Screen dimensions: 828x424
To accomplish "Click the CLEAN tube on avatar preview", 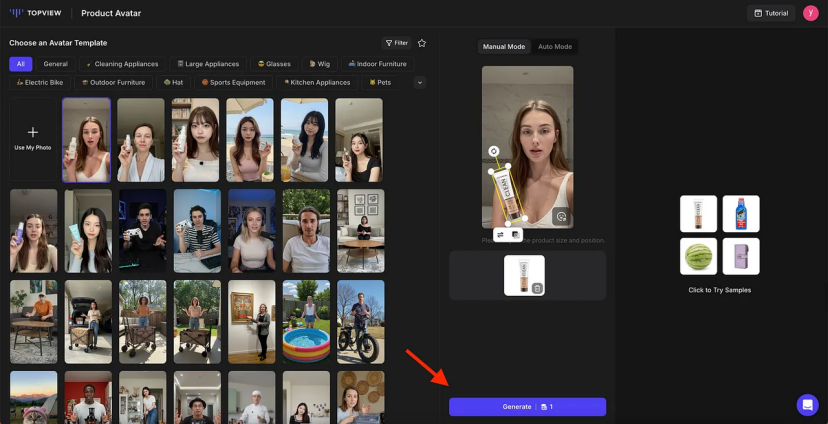I will [509, 194].
